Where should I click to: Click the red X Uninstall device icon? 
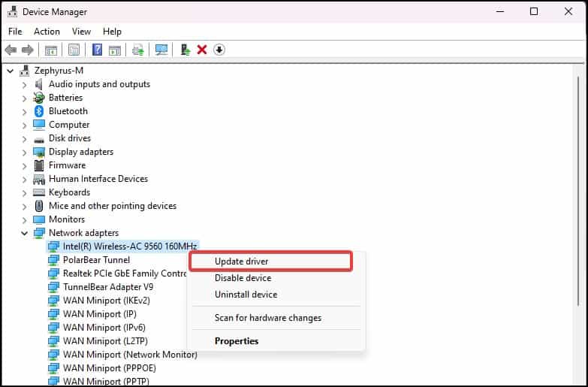coord(202,50)
